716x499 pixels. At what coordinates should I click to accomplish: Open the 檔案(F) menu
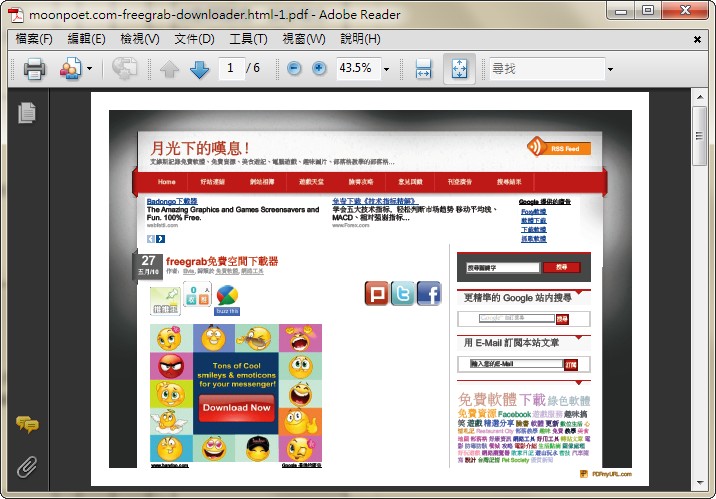(34, 39)
